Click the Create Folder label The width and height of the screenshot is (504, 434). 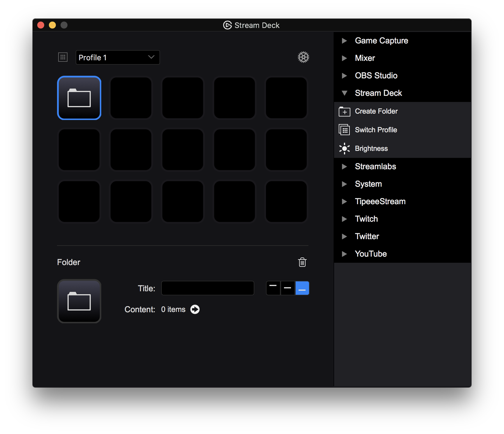[376, 111]
